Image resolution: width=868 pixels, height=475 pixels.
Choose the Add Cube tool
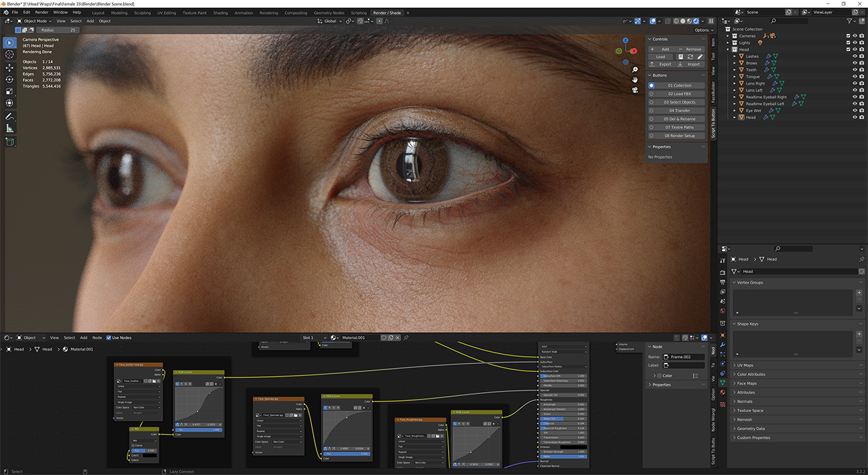(x=9, y=141)
